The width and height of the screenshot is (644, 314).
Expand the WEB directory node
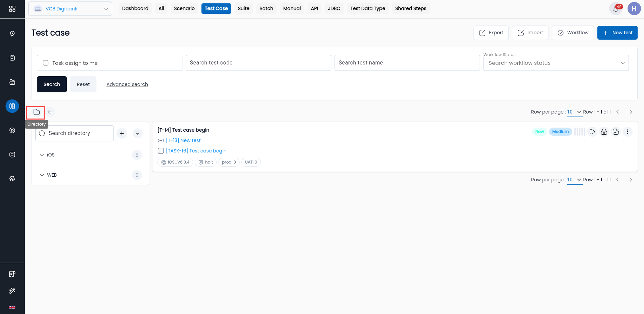point(42,175)
